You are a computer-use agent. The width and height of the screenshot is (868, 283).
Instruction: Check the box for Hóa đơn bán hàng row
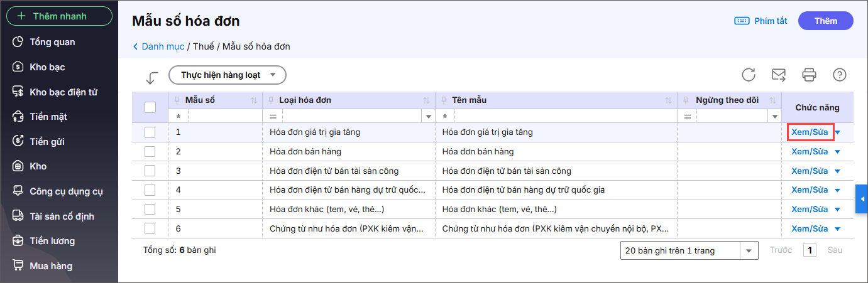tap(150, 152)
